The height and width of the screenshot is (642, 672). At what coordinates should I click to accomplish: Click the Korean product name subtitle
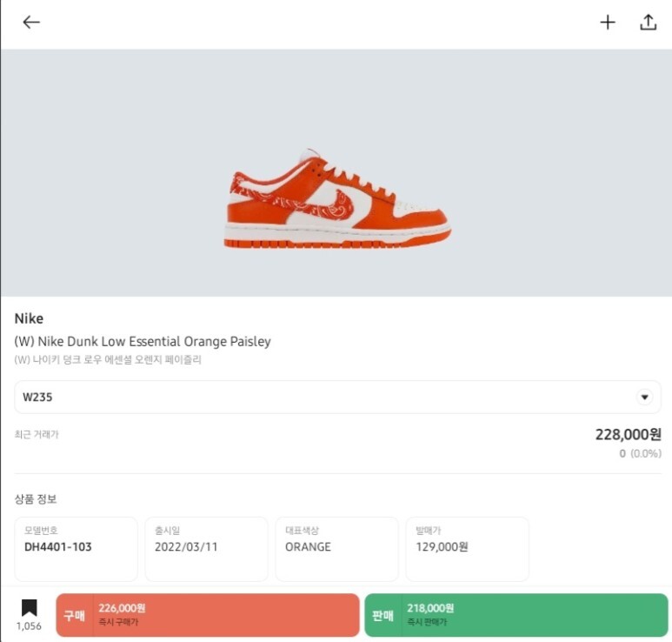[108, 359]
